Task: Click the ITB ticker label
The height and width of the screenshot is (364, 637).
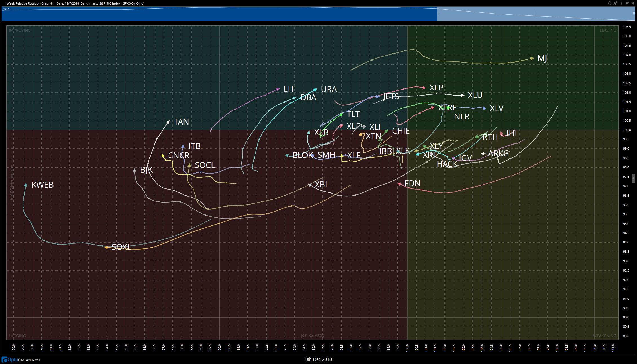Action: click(194, 146)
